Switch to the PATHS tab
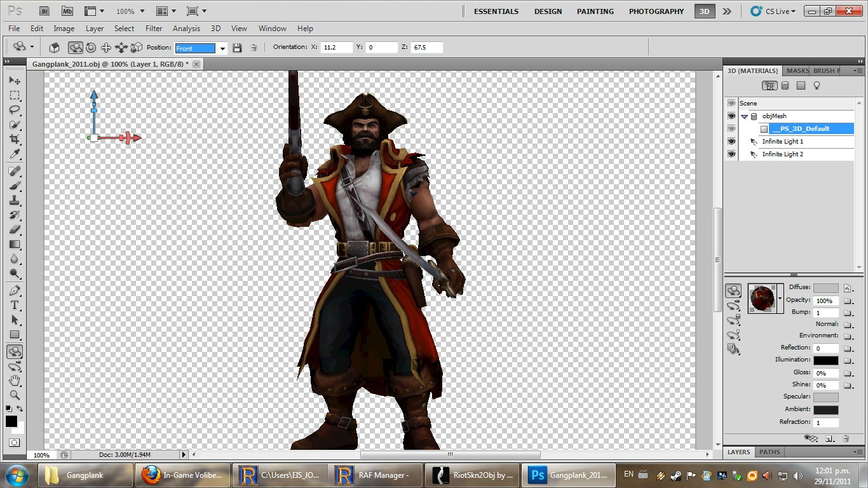The image size is (868, 488). coord(770,452)
